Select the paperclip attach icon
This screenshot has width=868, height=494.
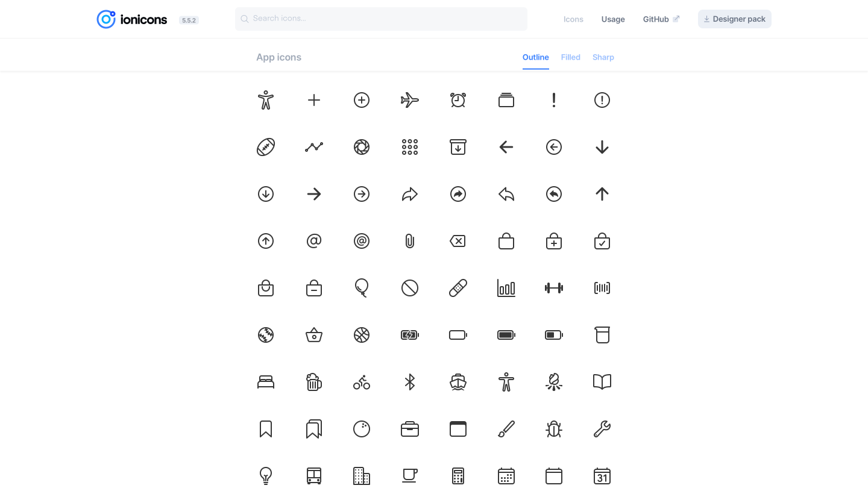410,241
